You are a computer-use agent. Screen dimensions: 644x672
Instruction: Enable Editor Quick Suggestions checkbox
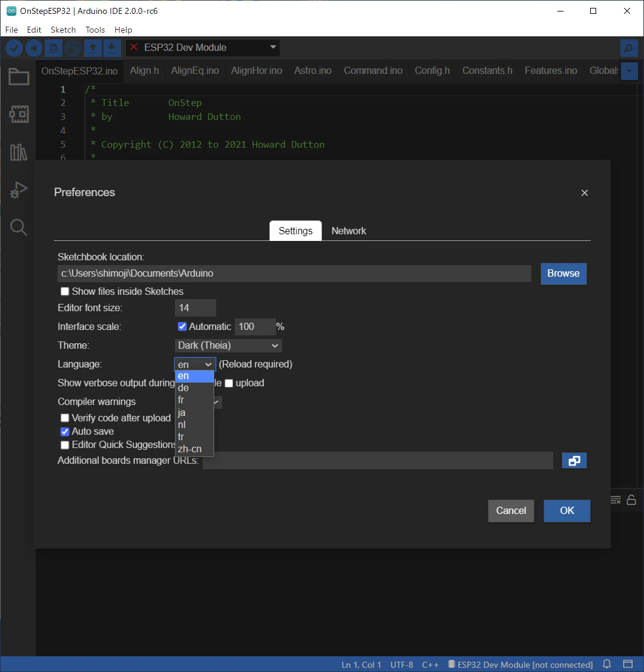click(65, 445)
